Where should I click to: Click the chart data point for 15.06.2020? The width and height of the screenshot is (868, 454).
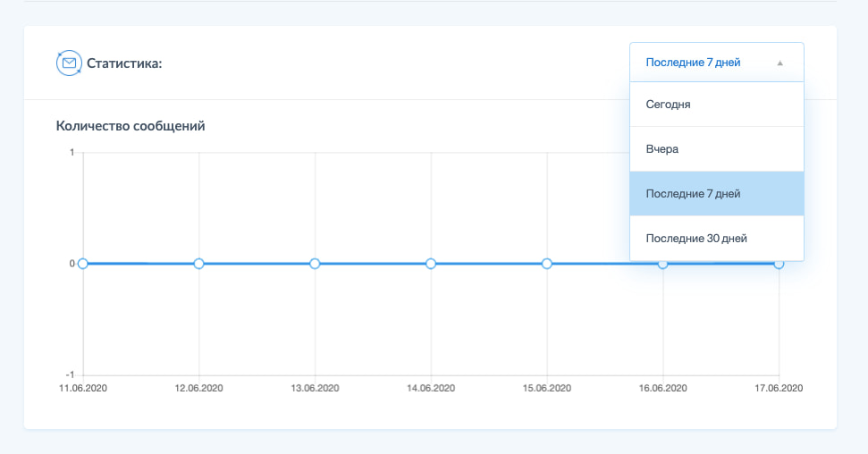tap(547, 264)
